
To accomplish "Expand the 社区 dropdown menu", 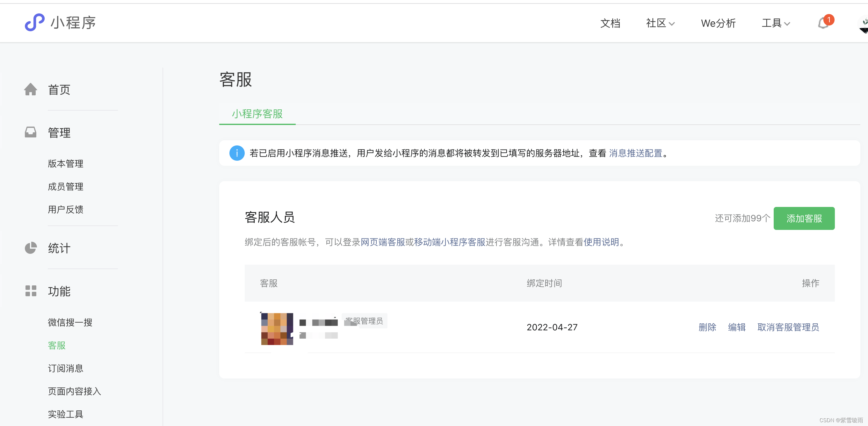I will pos(660,23).
